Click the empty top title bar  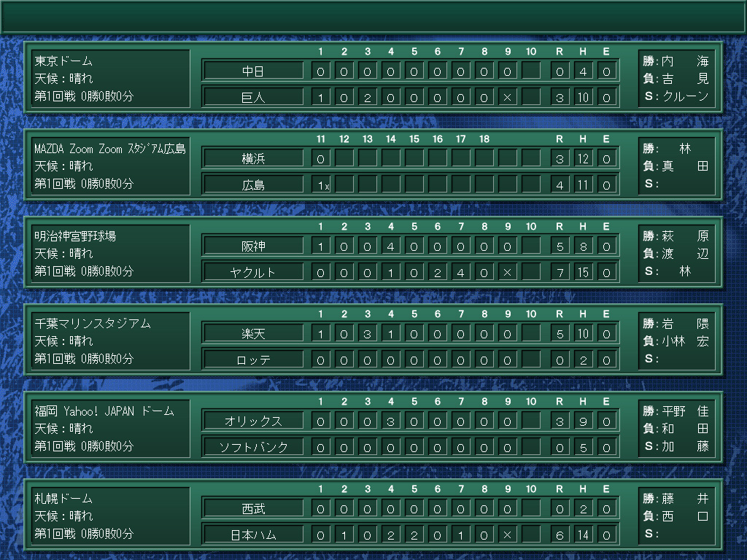coord(373,17)
